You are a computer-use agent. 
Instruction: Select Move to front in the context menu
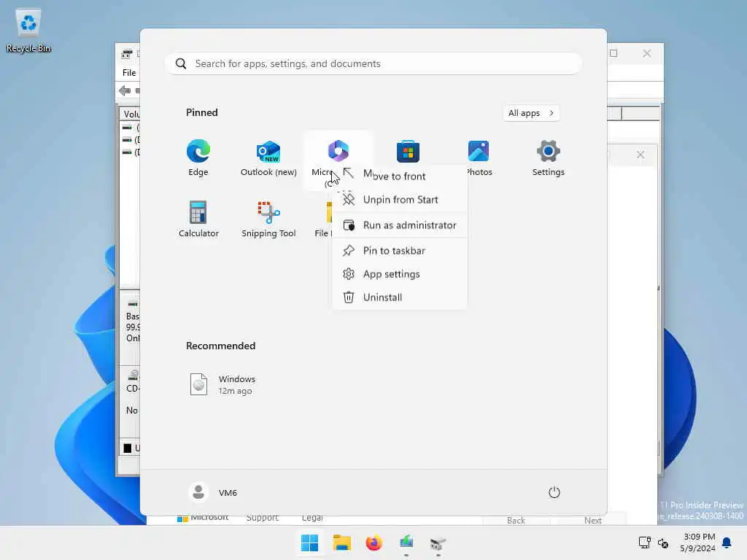coord(399,176)
